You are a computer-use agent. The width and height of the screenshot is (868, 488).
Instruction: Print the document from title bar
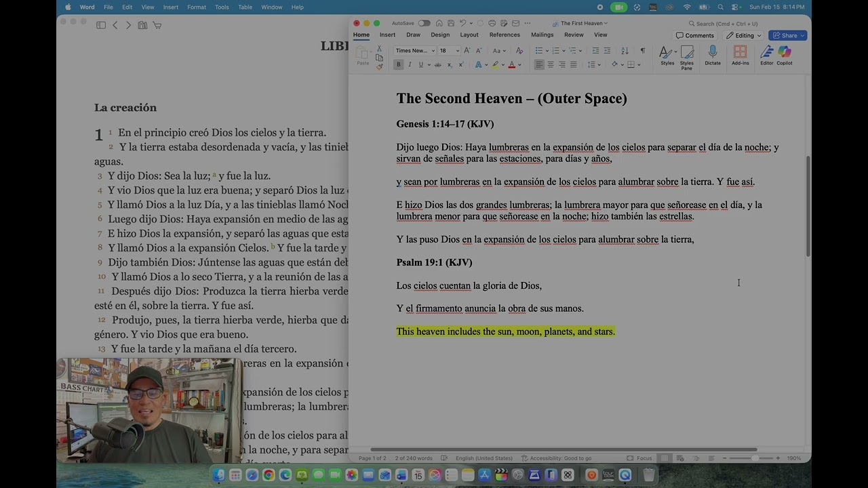coord(492,23)
